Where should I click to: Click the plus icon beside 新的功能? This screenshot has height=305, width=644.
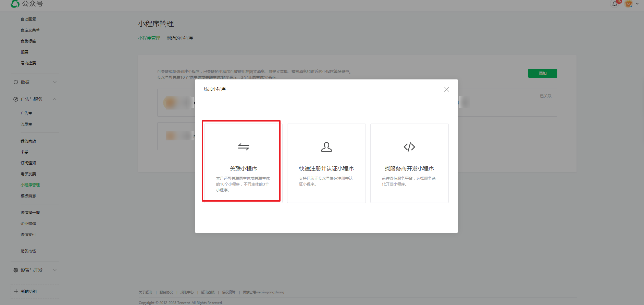[16, 291]
